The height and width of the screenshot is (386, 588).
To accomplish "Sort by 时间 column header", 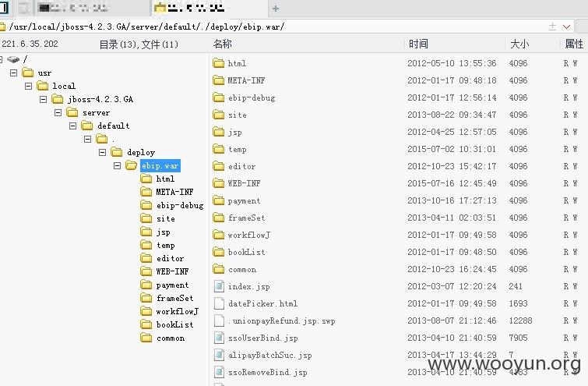I will pyautogui.click(x=418, y=44).
